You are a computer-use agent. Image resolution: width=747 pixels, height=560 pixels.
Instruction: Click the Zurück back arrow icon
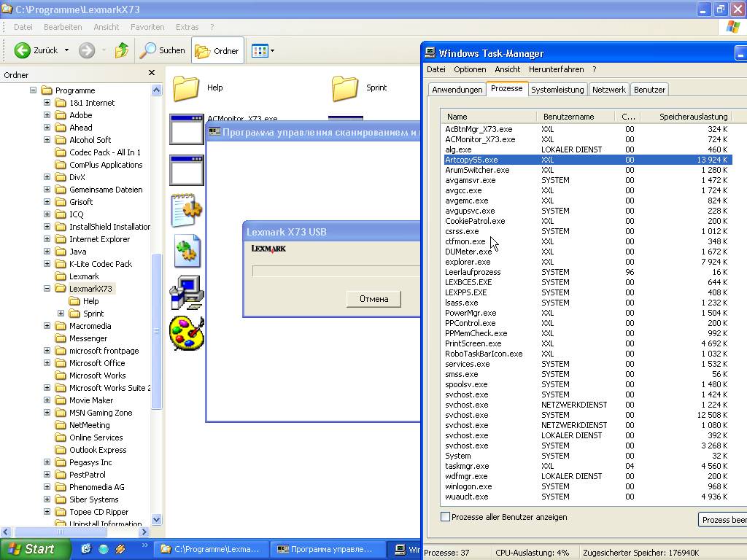22,50
